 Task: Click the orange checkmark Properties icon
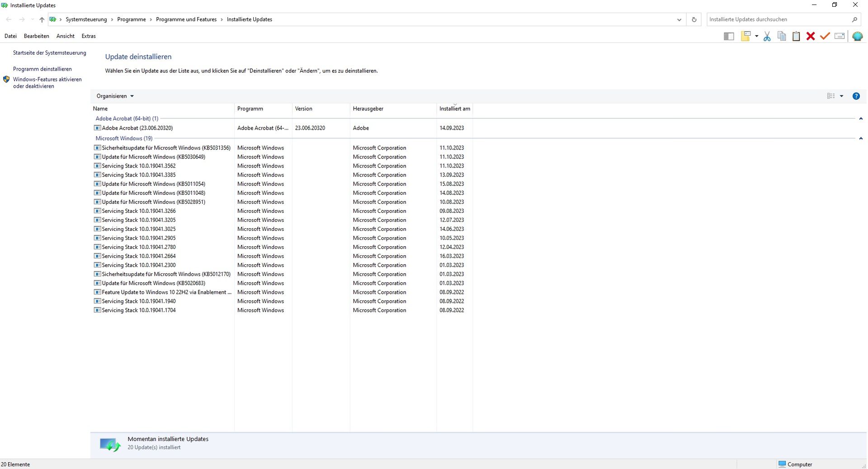[825, 37]
